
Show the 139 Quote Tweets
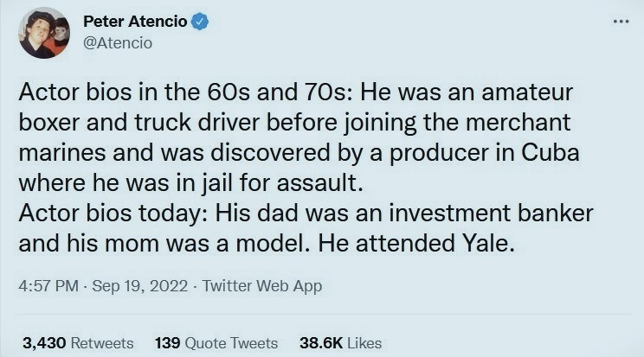[216, 343]
